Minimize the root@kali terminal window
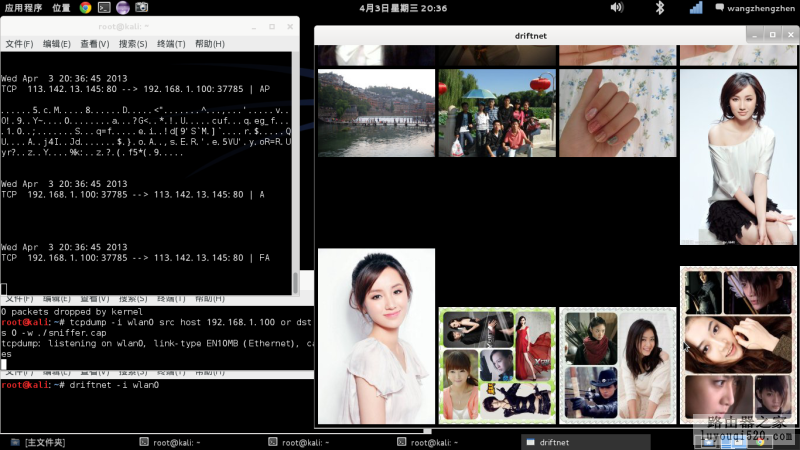This screenshot has height=450, width=800. (x=254, y=27)
